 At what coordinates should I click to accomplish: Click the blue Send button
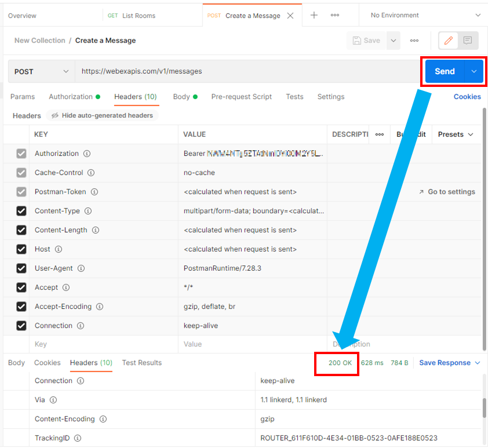[445, 71]
